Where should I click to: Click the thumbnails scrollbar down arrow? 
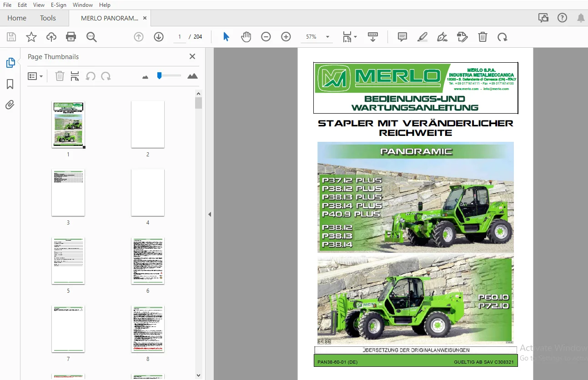click(198, 375)
